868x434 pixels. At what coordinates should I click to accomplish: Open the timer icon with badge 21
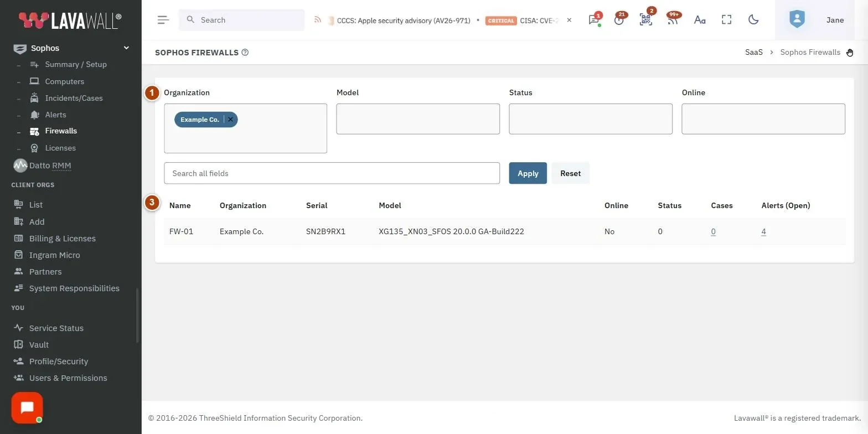(x=619, y=20)
